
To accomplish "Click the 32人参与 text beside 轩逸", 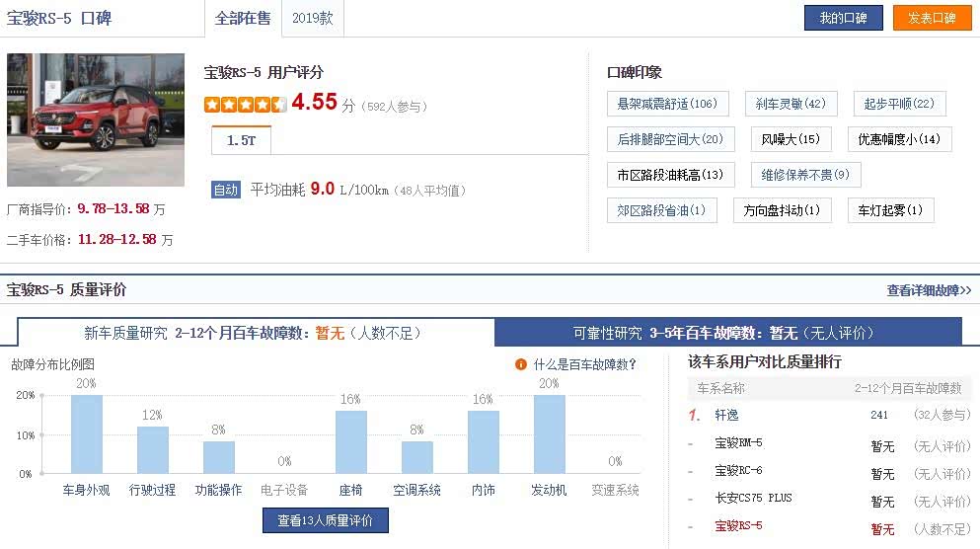I will coord(942,415).
